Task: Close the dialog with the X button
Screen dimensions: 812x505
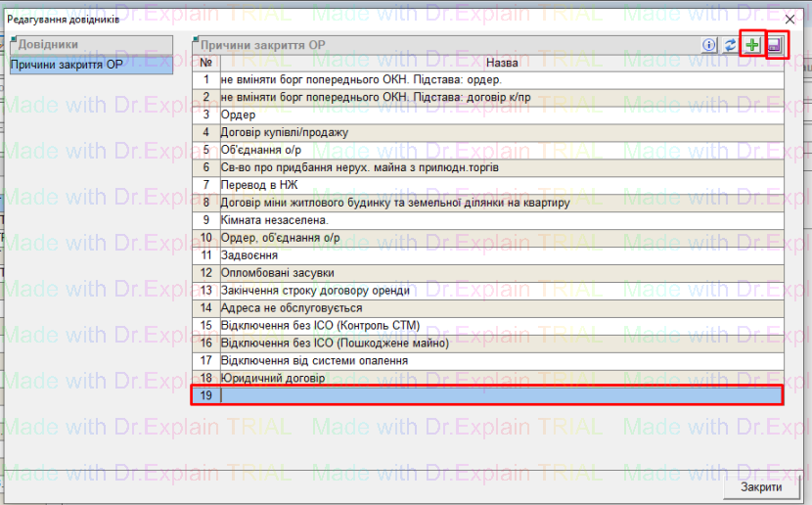Action: click(790, 19)
